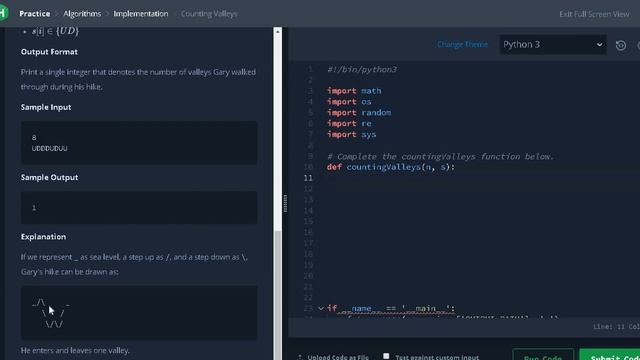The width and height of the screenshot is (640, 360).
Task: Click line number 15 in gutter
Action: pos(308,221)
